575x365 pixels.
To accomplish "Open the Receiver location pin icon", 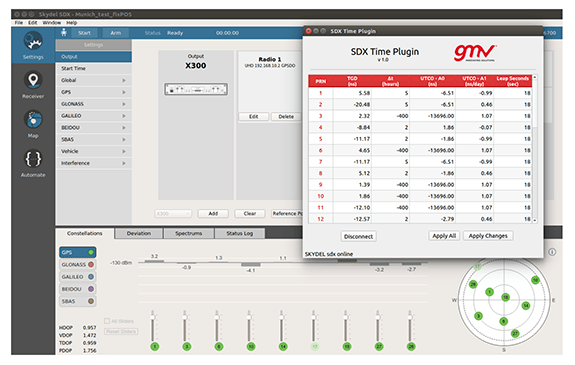I will (33, 80).
